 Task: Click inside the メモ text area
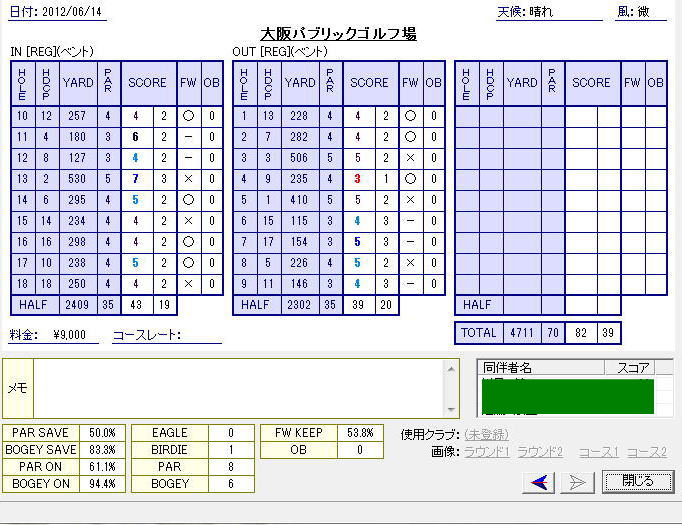[x=240, y=388]
